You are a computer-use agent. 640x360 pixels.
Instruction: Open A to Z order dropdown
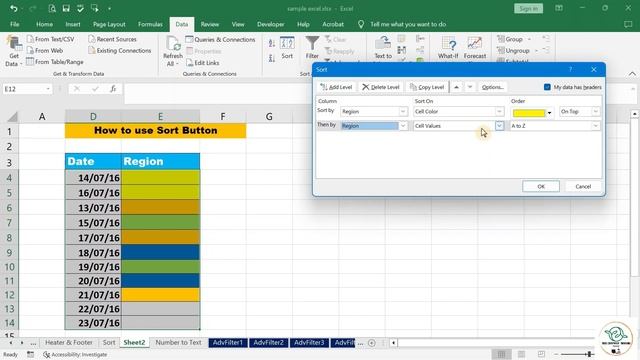596,126
